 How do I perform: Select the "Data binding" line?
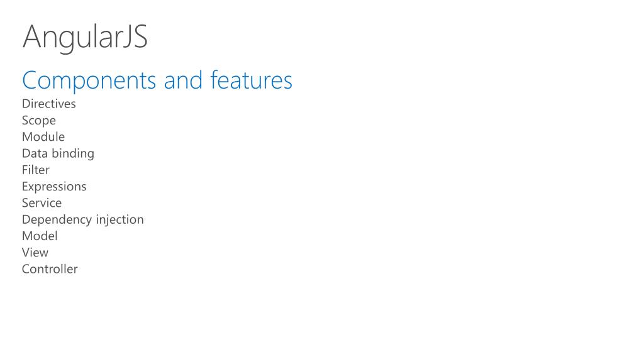point(58,153)
